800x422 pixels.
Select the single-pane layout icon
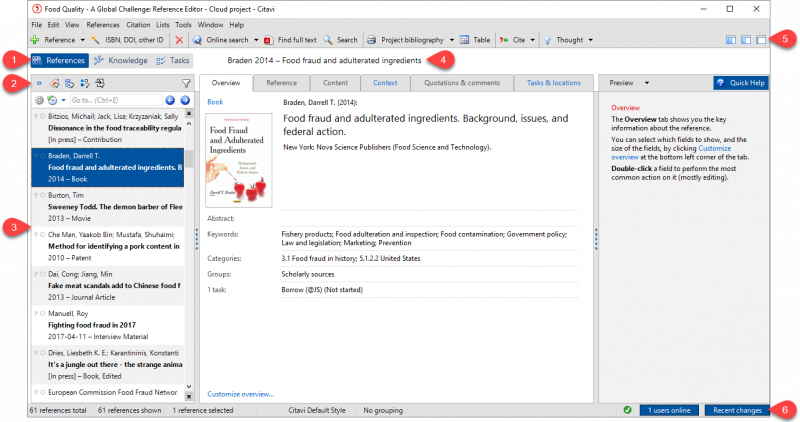pos(761,40)
